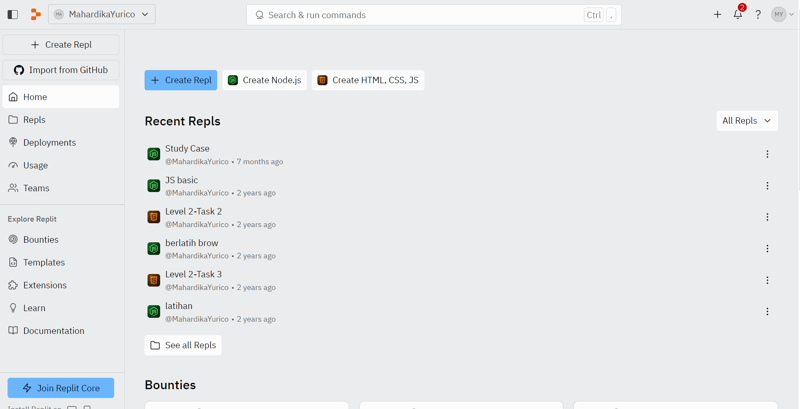800x409 pixels.
Task: Open the Level 2-Task 3 repl
Action: tap(193, 274)
